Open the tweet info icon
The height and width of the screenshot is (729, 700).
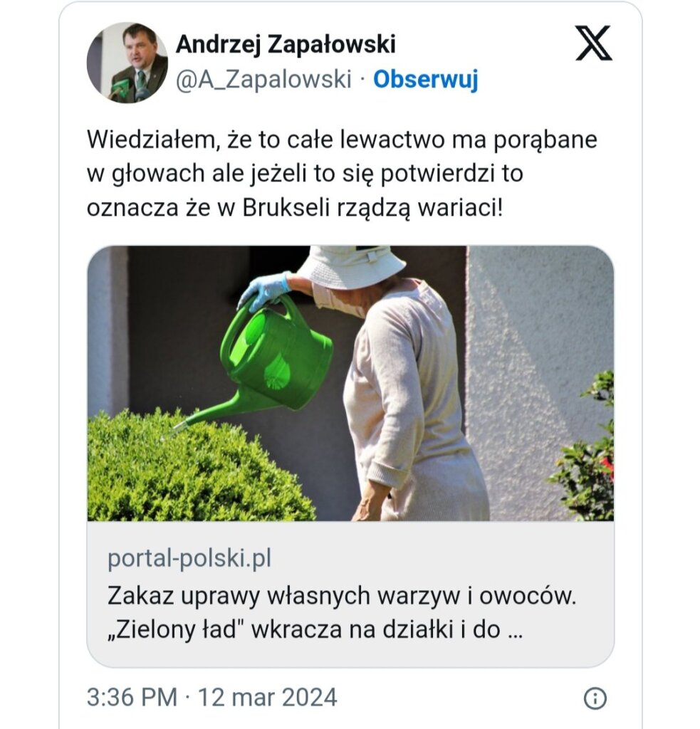(x=595, y=698)
